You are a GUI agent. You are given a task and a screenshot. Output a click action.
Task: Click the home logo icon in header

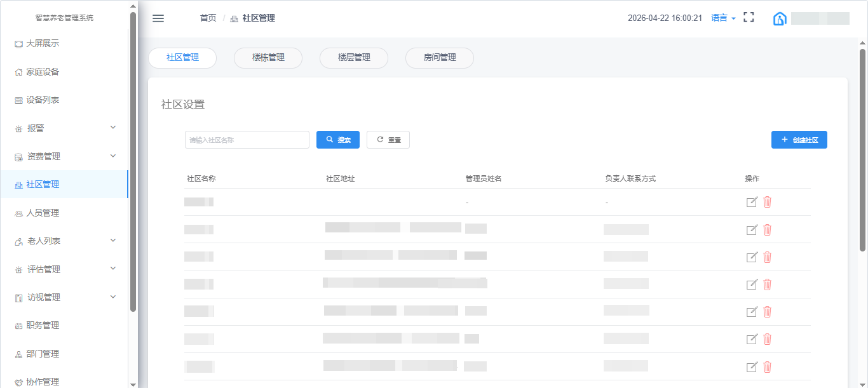pos(779,18)
